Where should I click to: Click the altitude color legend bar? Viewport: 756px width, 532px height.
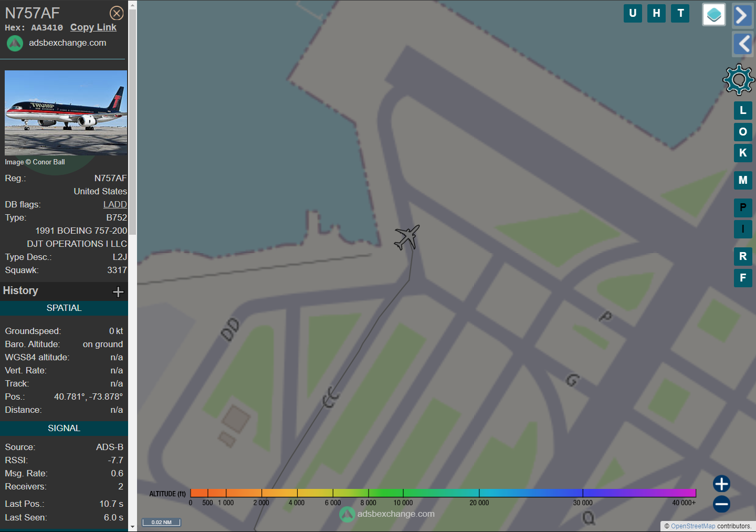coord(443,493)
